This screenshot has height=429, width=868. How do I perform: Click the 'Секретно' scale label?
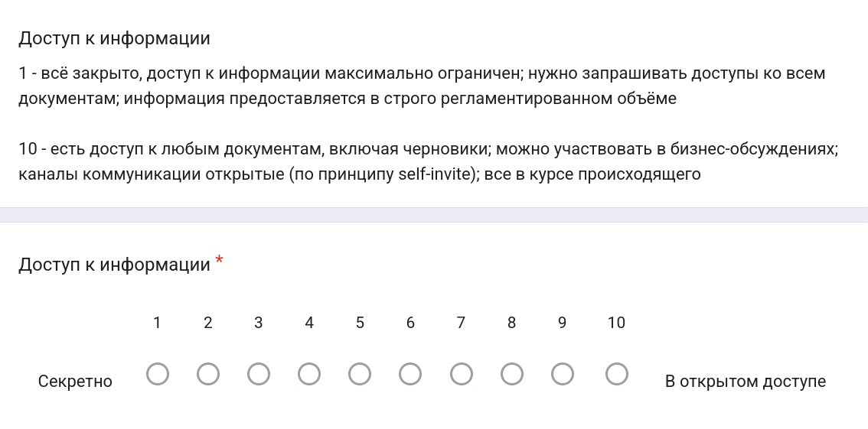click(x=75, y=381)
